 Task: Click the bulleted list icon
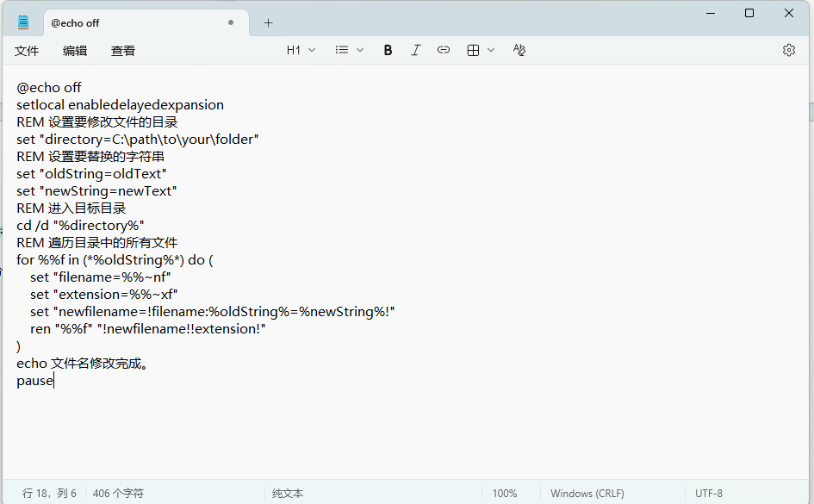click(342, 50)
